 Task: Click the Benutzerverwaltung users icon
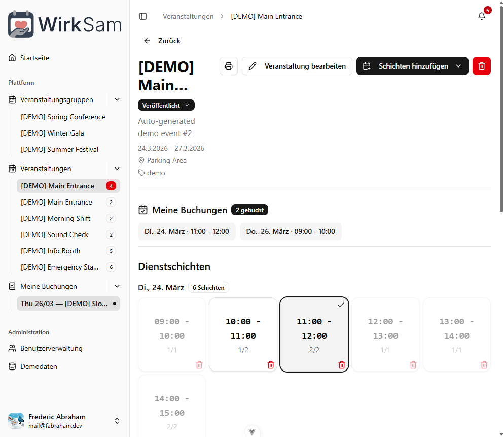pyautogui.click(x=12, y=348)
